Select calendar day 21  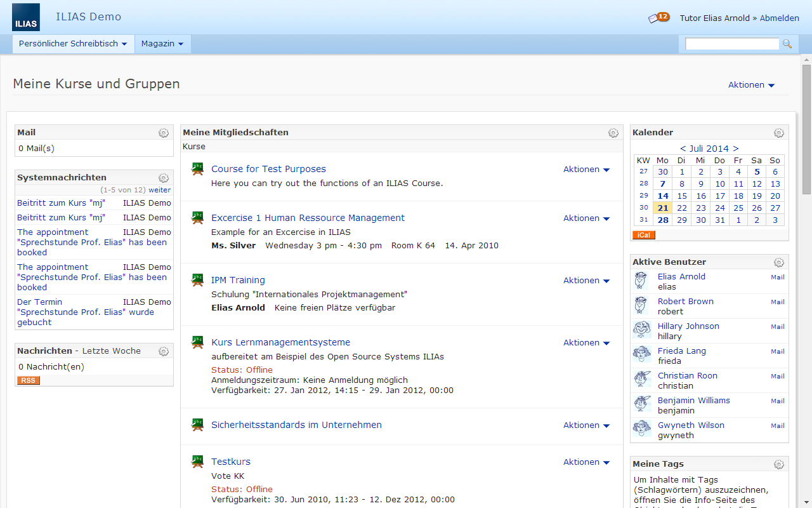(x=663, y=208)
